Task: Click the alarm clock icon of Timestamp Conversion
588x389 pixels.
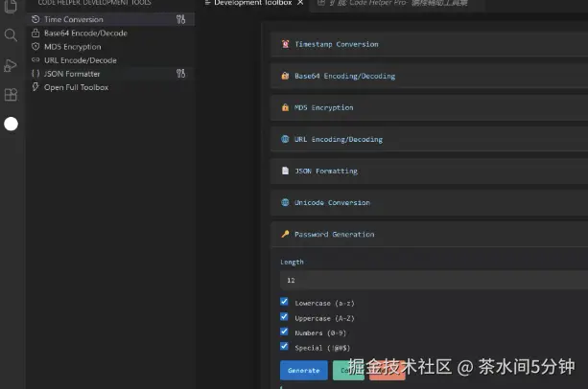Action: [x=286, y=44]
